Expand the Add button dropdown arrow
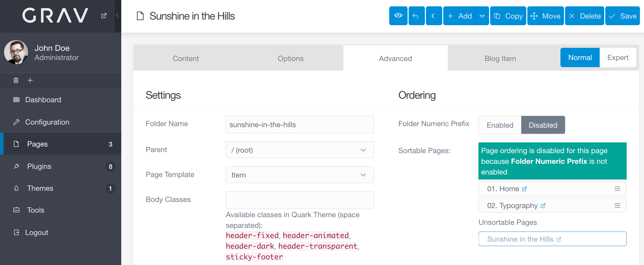Screen dimensions: 644x265 click(x=482, y=16)
